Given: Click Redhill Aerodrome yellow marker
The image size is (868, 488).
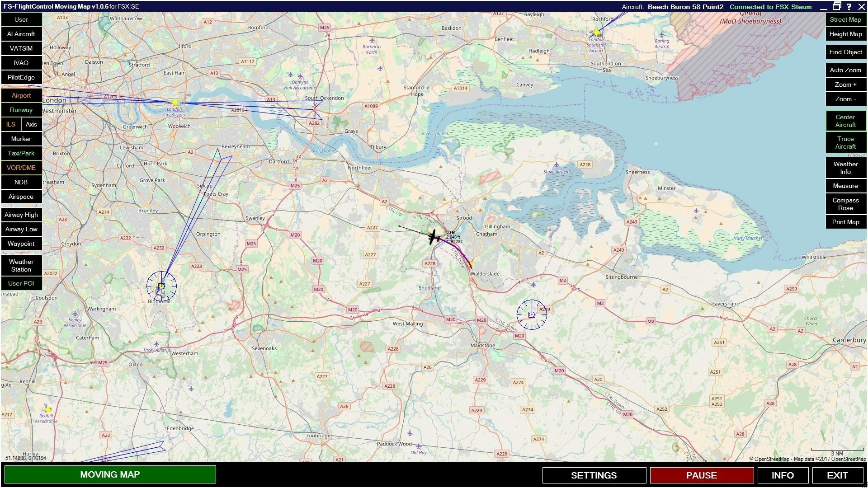Looking at the screenshot, I should [47, 409].
